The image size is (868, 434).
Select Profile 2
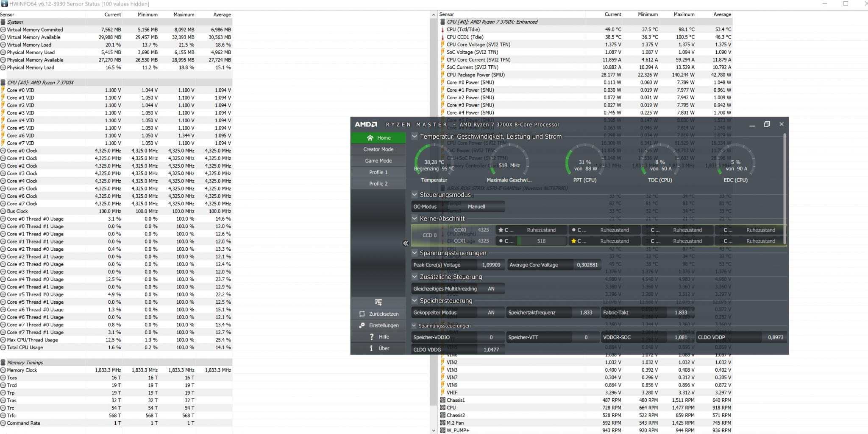(378, 184)
